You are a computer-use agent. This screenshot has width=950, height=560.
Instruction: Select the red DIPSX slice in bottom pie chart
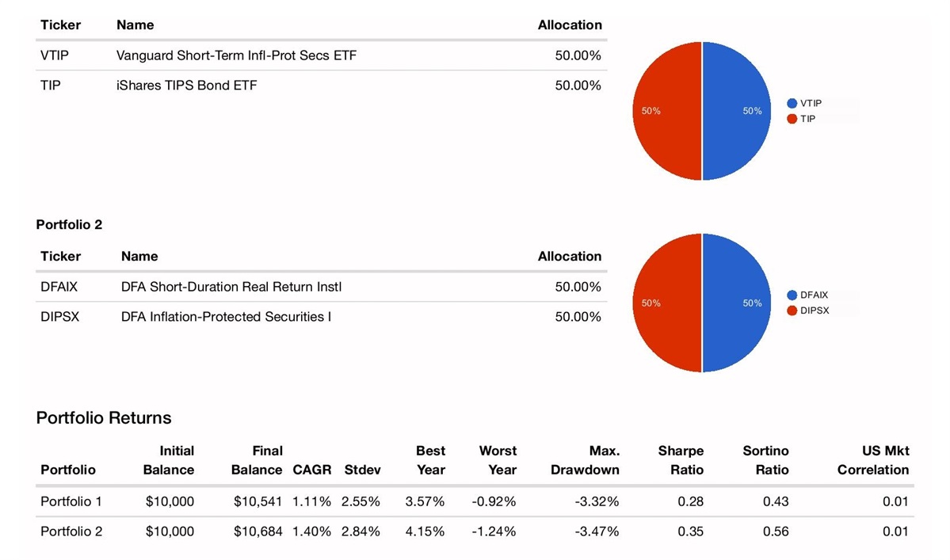[667, 303]
